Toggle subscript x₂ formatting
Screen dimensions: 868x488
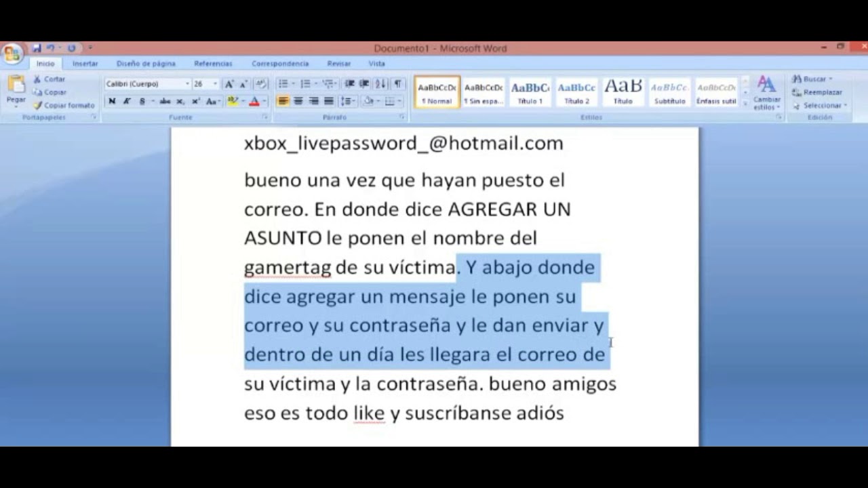pyautogui.click(x=180, y=101)
